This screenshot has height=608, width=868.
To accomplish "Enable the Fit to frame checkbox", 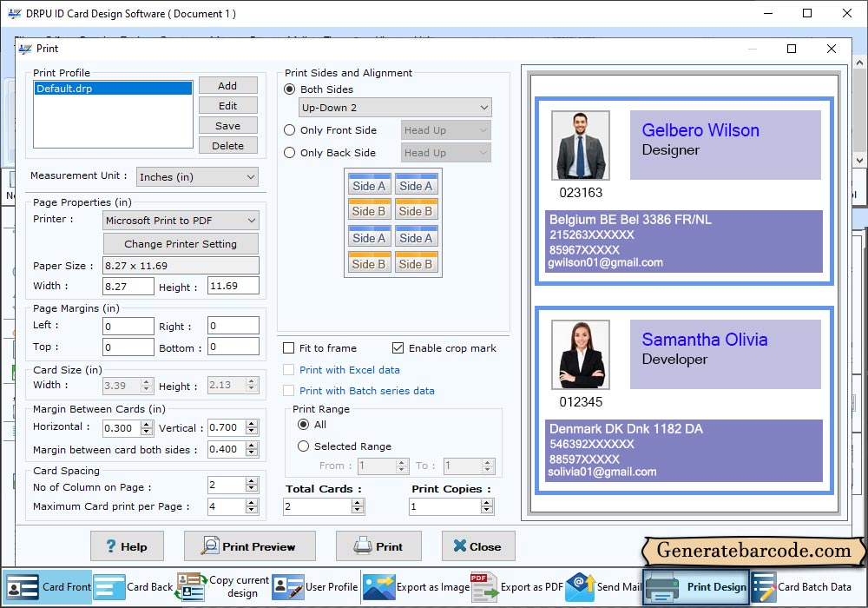I will [x=288, y=348].
